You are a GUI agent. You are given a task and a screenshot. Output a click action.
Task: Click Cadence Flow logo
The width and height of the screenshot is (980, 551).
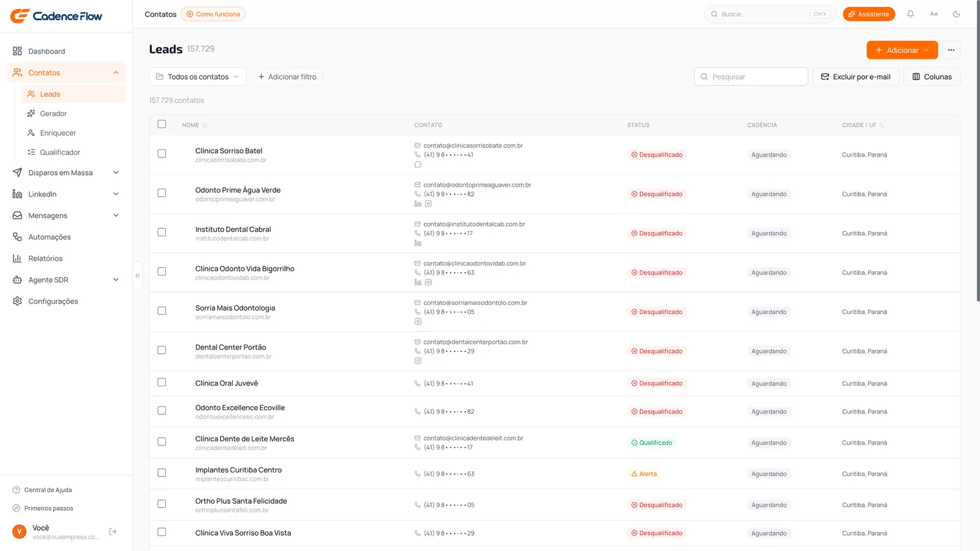56,16
